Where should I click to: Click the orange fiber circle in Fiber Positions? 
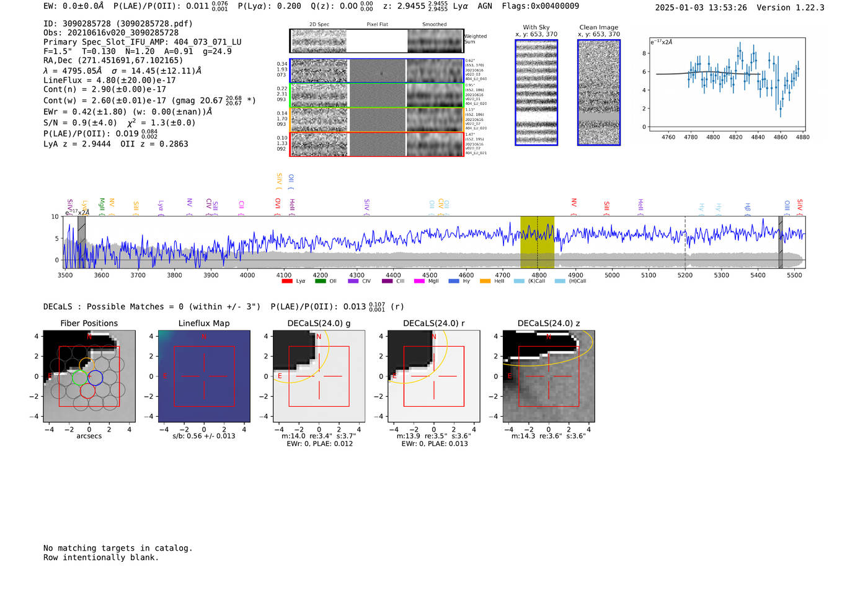click(87, 365)
